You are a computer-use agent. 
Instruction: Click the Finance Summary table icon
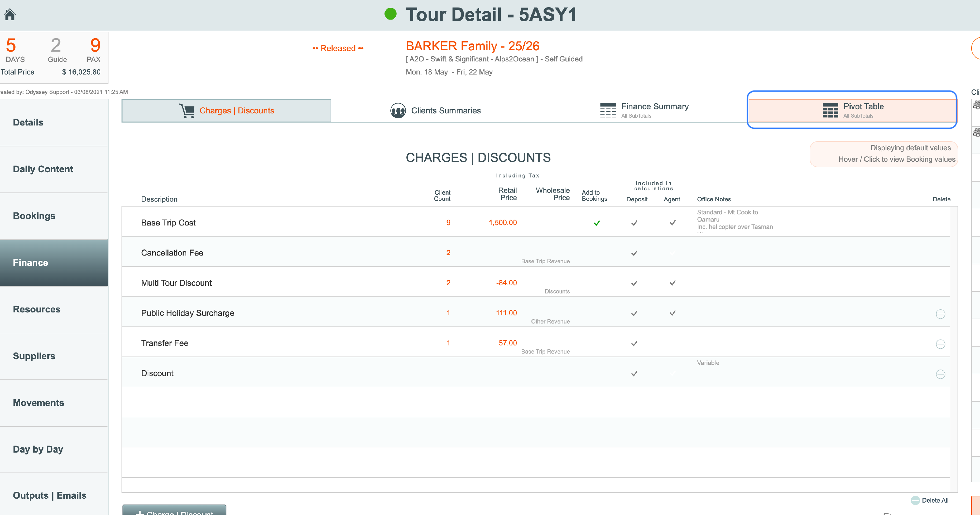click(x=608, y=110)
